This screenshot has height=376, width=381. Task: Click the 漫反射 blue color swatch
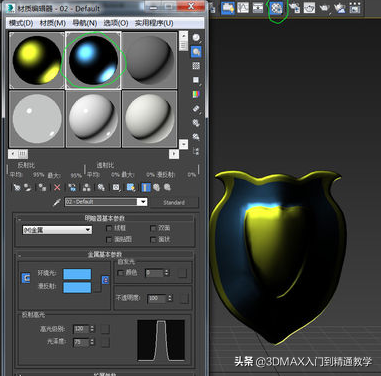(77, 287)
